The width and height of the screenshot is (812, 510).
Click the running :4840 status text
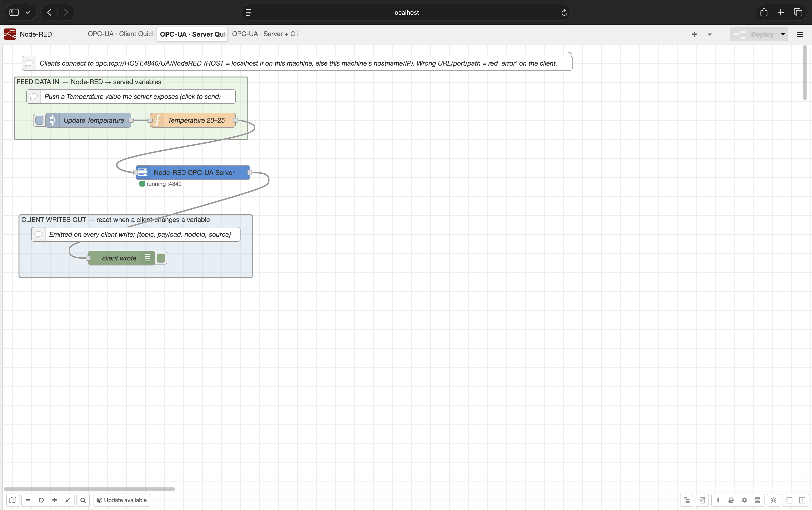pyautogui.click(x=164, y=184)
